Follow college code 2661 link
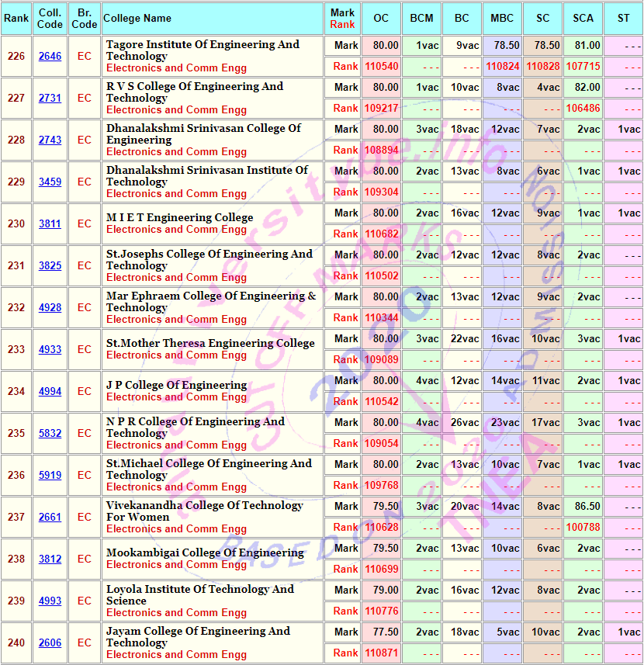 [x=50, y=517]
